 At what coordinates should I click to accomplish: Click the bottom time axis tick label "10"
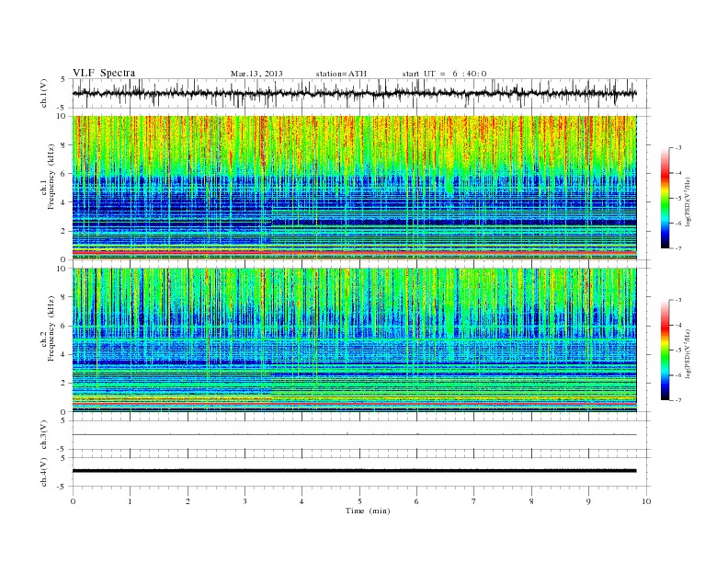[x=646, y=501]
